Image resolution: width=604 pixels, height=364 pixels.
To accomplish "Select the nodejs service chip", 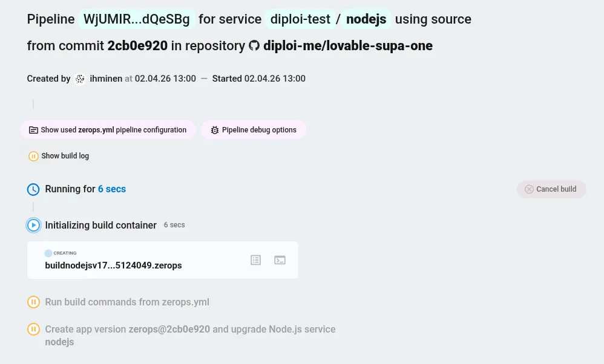I will 366,19.
